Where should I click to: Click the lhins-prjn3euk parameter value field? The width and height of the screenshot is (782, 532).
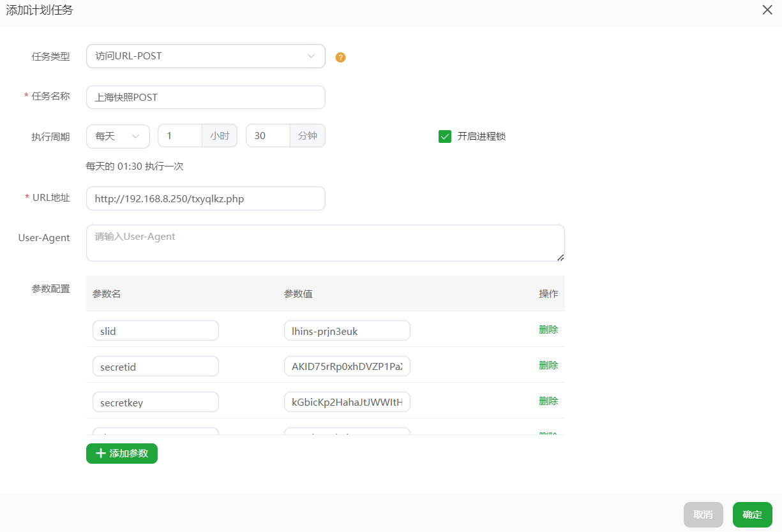[347, 331]
